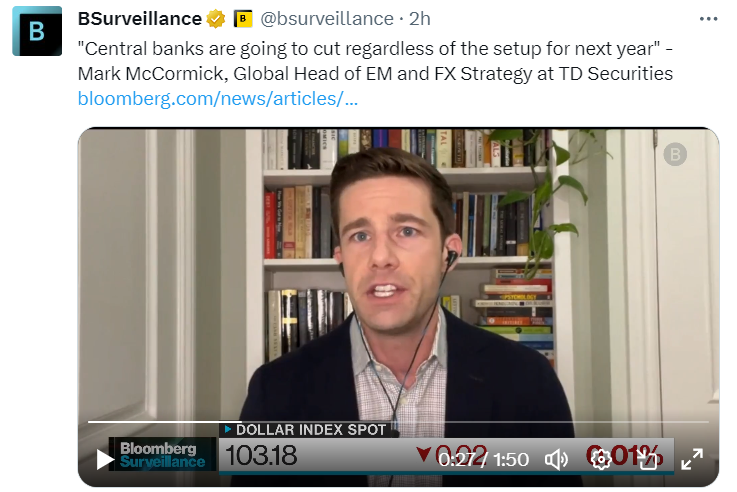Viewport: 737px width, 492px height.
Task: Click the 0:27 / 1:50 time display
Action: 484,460
